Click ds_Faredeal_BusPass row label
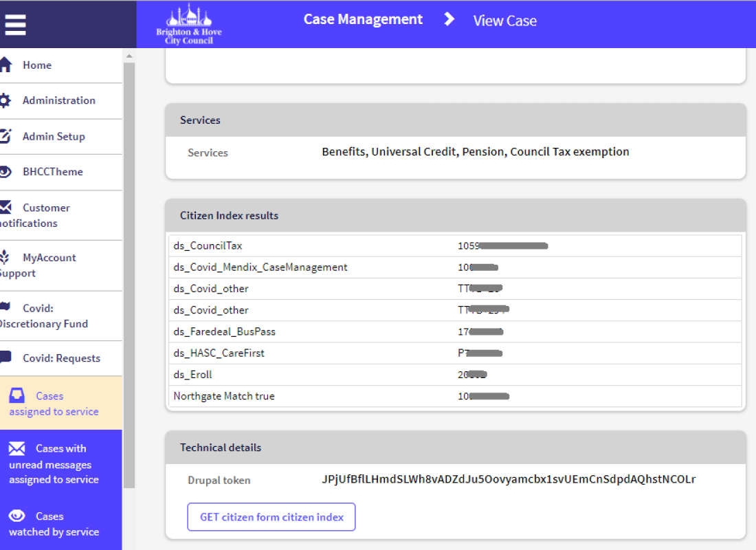This screenshot has width=756, height=550. coord(225,331)
